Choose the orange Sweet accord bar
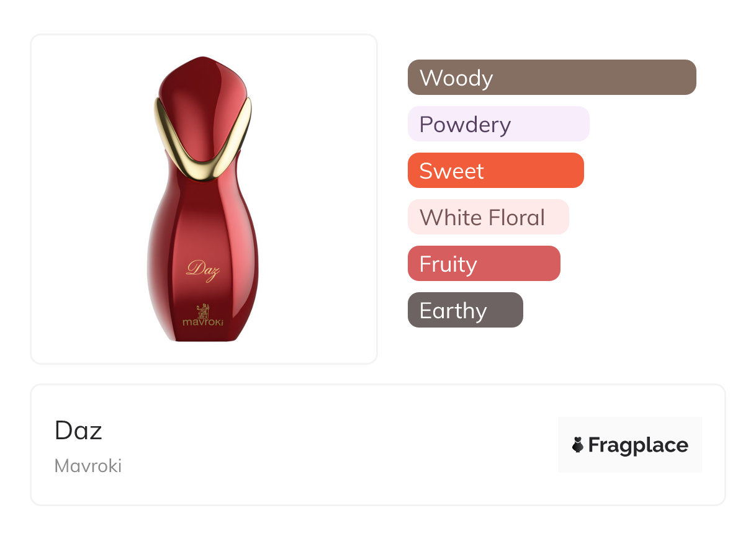The image size is (756, 536). coord(495,171)
